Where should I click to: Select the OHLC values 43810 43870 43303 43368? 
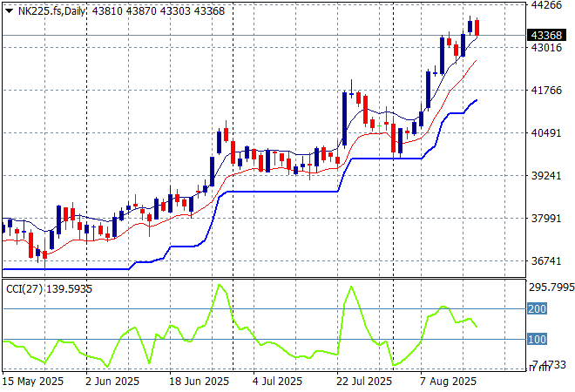click(x=158, y=11)
